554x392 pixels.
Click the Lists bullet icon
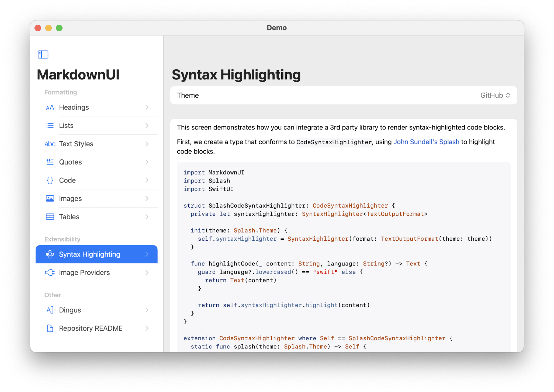50,125
